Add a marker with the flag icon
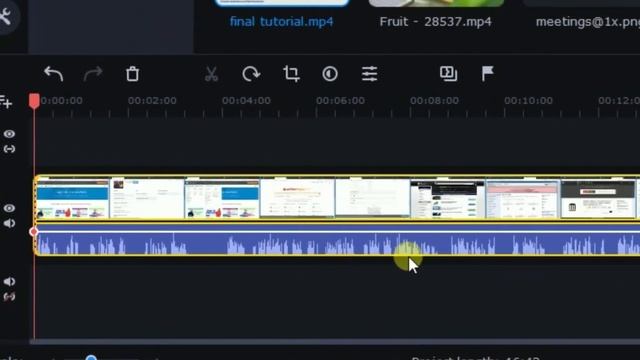 [x=487, y=73]
